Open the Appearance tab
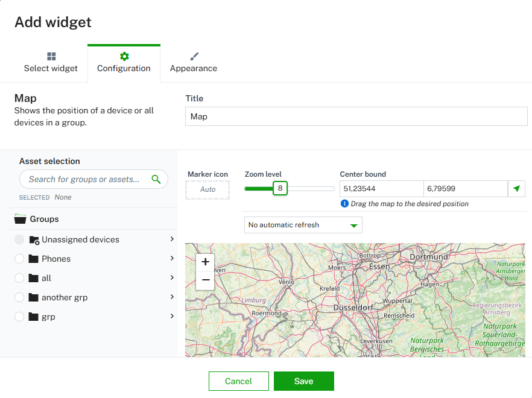Image resolution: width=532 pixels, height=398 pixels. (193, 62)
